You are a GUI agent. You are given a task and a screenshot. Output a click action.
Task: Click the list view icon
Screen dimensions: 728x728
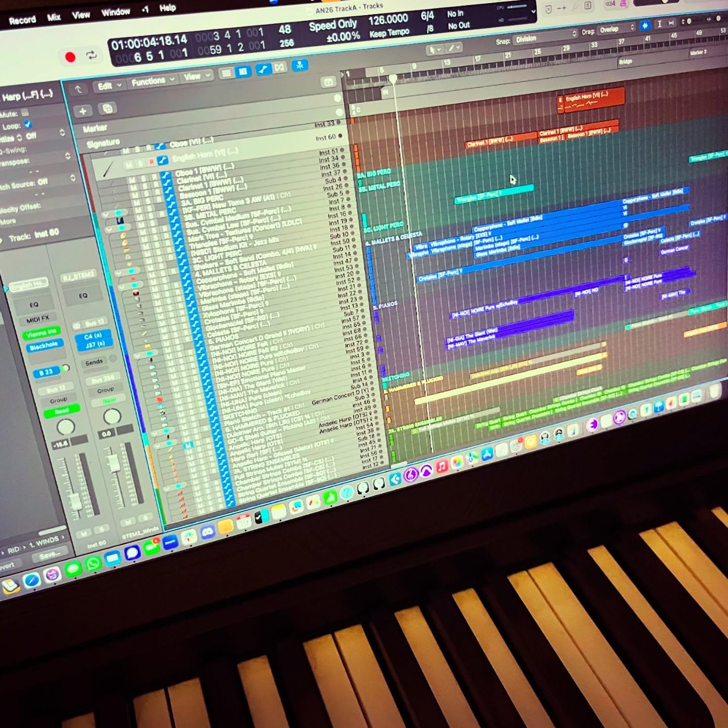243,72
